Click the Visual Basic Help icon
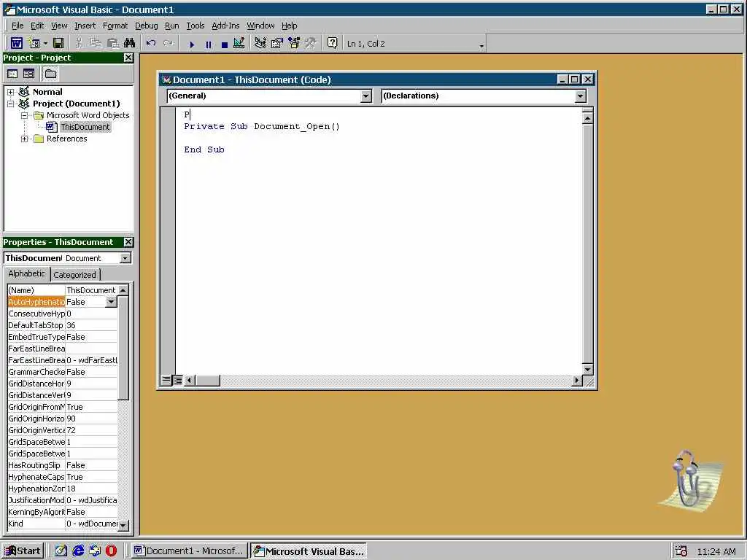This screenshot has height=560, width=747. click(332, 43)
